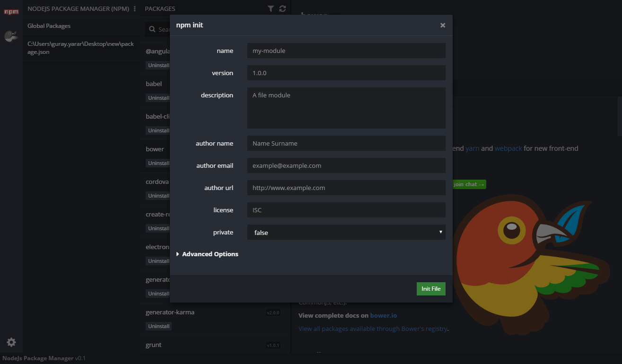Select the package.json project path entry
Image resolution: width=622 pixels, height=364 pixels.
click(81, 48)
